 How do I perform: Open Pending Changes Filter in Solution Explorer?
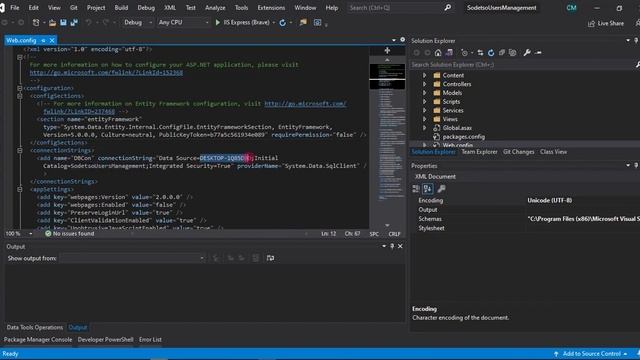click(x=464, y=53)
